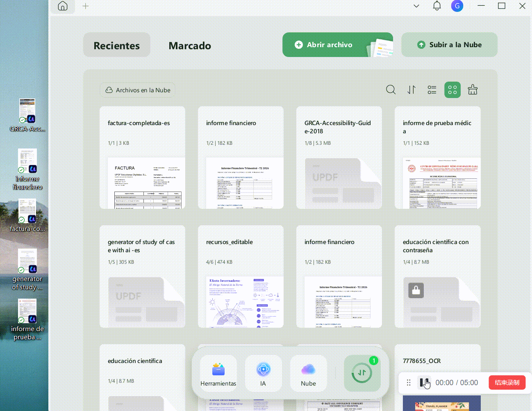The width and height of the screenshot is (532, 411).
Task: Open the Home tab icon
Action: [x=63, y=6]
